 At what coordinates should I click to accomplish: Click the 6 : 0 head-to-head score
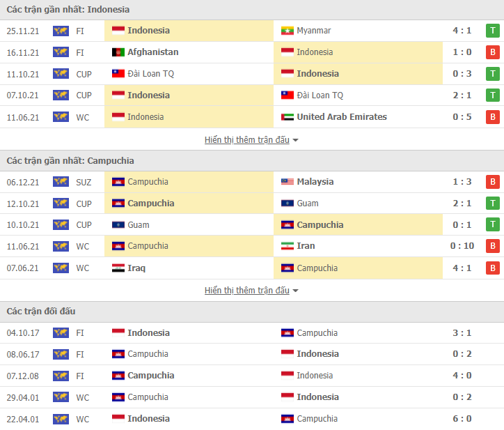(x=462, y=419)
